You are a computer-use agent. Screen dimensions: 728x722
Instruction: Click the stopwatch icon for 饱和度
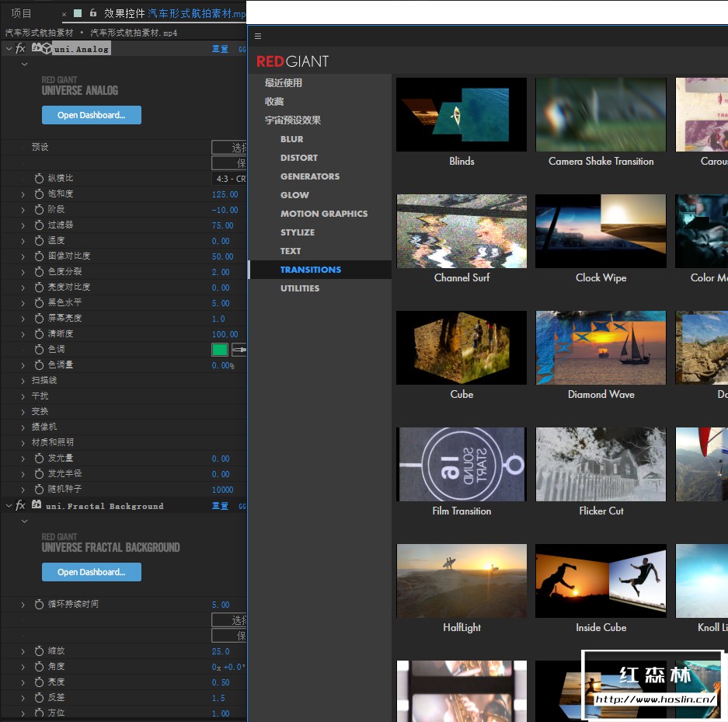39,194
